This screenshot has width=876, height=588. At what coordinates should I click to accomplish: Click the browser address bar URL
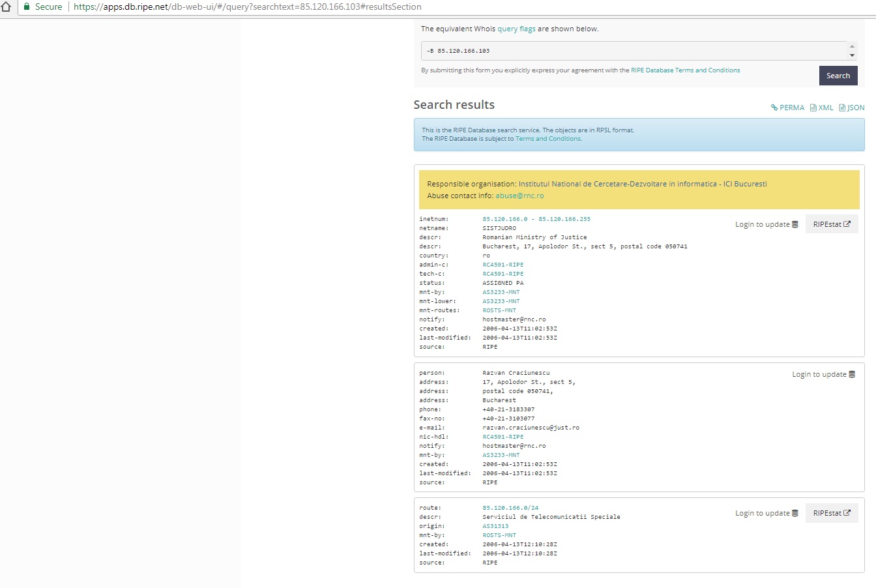pyautogui.click(x=248, y=7)
